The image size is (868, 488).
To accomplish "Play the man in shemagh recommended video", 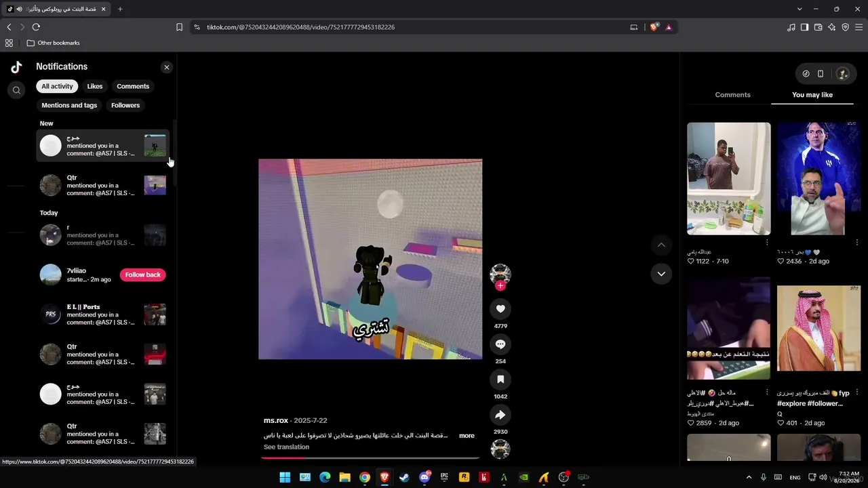I will 818,329.
